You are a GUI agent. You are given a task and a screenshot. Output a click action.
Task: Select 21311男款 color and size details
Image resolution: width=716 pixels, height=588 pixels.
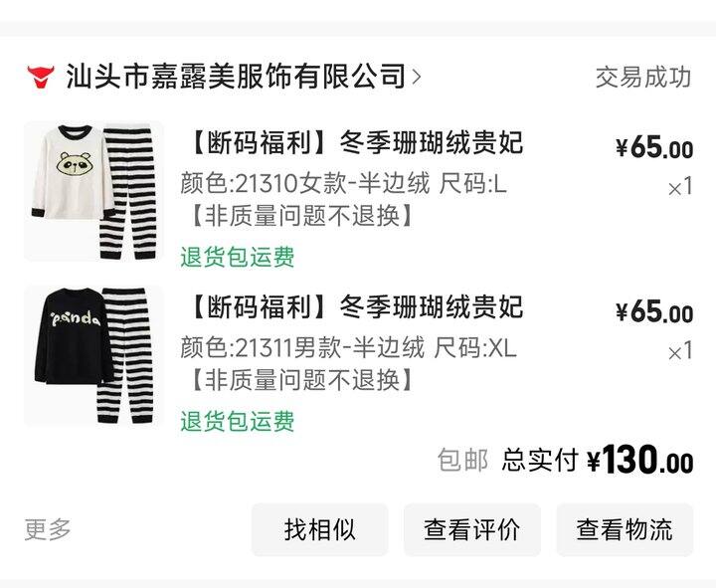tap(348, 347)
